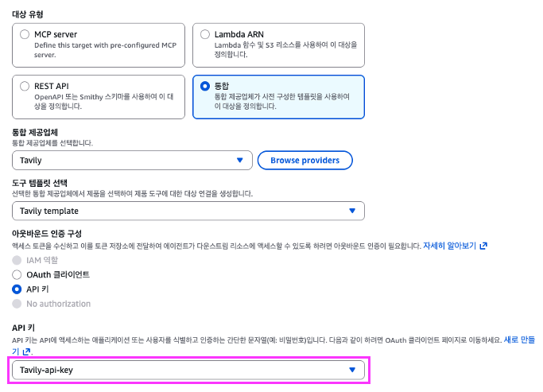Follow the 새로 만들기 link
543x392 pixels.
click(x=522, y=340)
